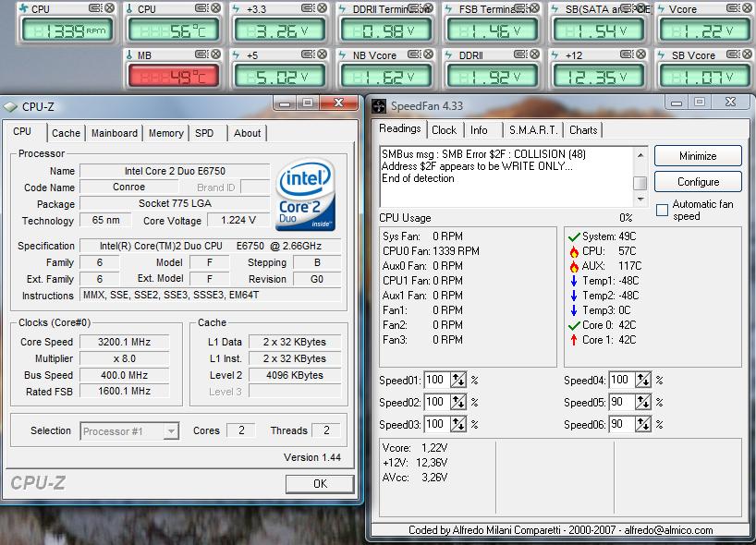Click the red MB 49°C gadget display
This screenshot has height=545, width=756.
pyautogui.click(x=174, y=76)
